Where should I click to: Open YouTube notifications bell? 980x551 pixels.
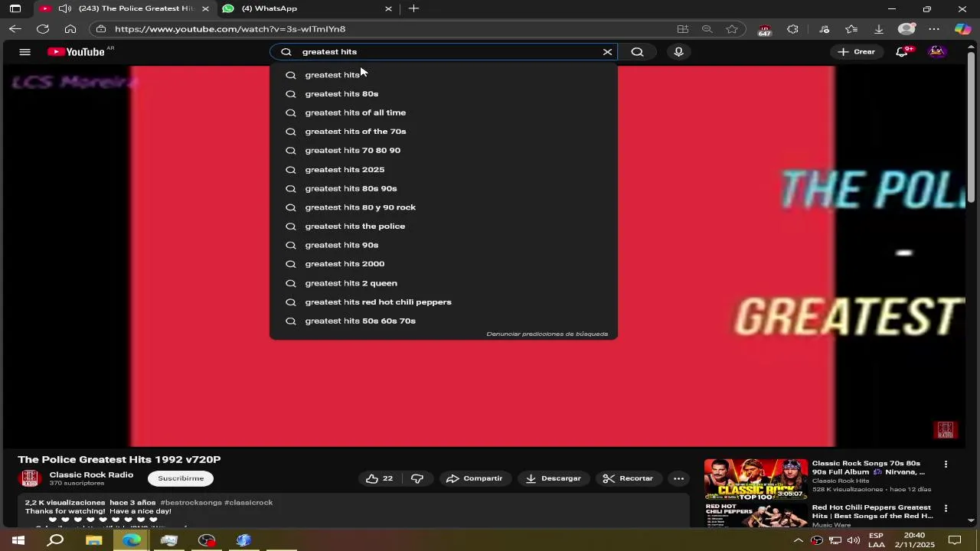(903, 52)
